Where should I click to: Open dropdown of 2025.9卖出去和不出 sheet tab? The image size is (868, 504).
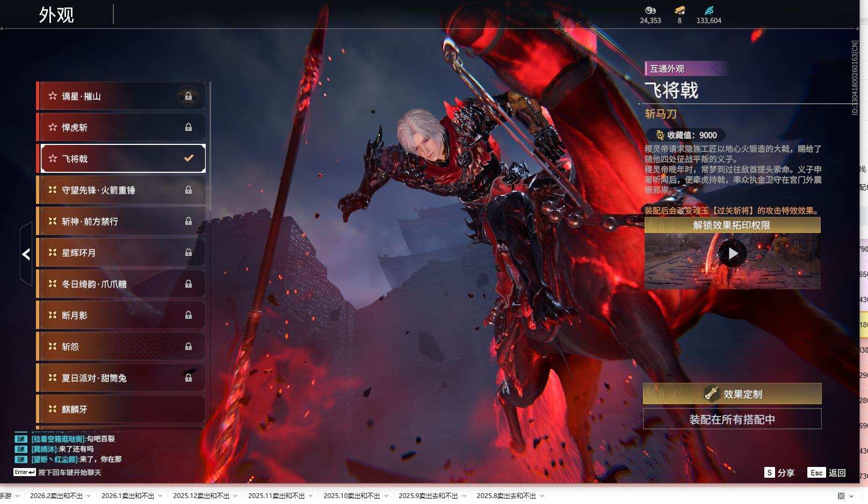(x=464, y=496)
